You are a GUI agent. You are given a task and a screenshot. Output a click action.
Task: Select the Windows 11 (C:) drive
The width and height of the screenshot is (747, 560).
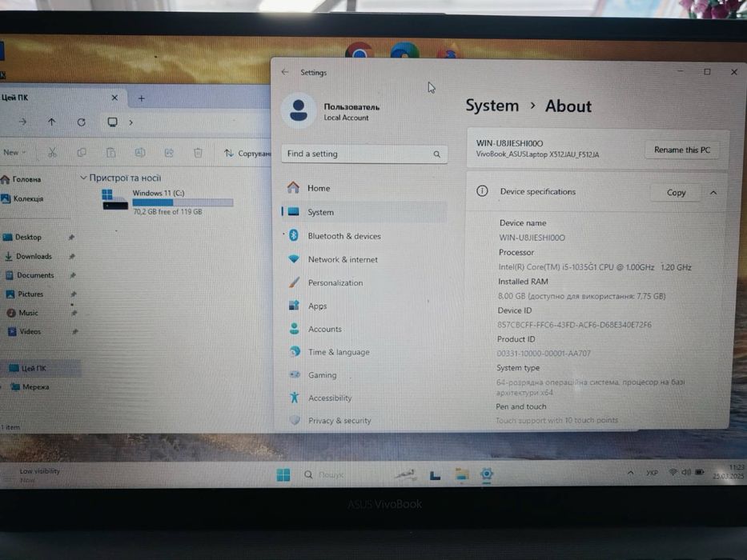tap(167, 202)
